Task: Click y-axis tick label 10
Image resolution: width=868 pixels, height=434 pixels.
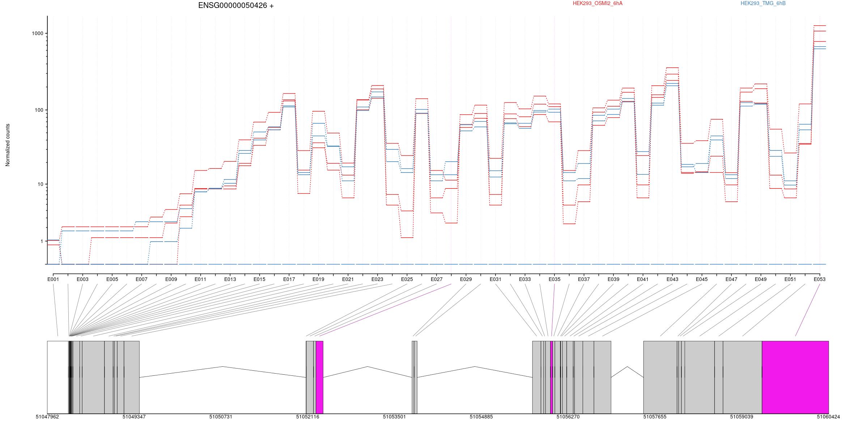Action: point(41,184)
